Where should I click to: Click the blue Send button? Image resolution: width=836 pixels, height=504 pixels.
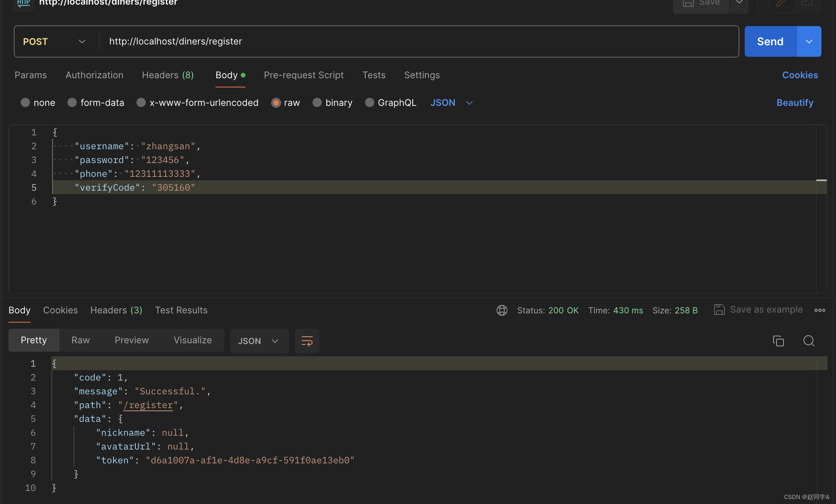(770, 41)
